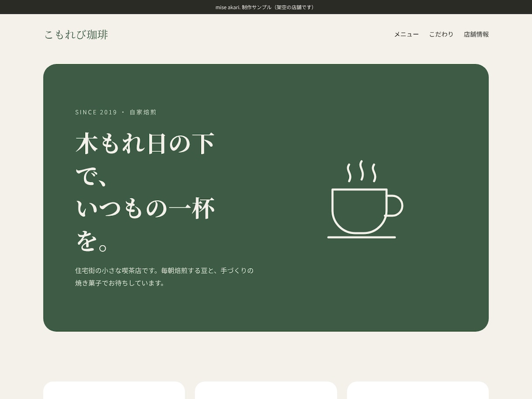This screenshot has height=399, width=532.
Task: Click the description paragraph starting '住宅街の小さな喫茶店です'
Action: [164, 276]
